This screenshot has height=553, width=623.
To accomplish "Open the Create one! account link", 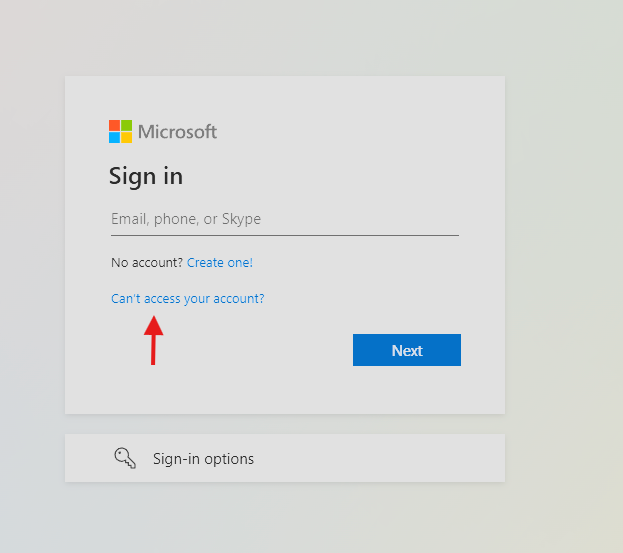I will (x=220, y=263).
